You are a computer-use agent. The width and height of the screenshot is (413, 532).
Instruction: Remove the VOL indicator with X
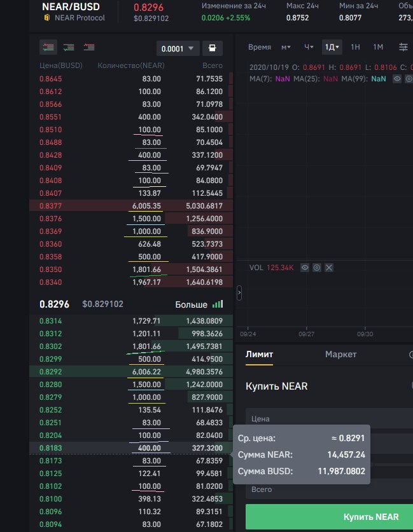click(x=329, y=268)
